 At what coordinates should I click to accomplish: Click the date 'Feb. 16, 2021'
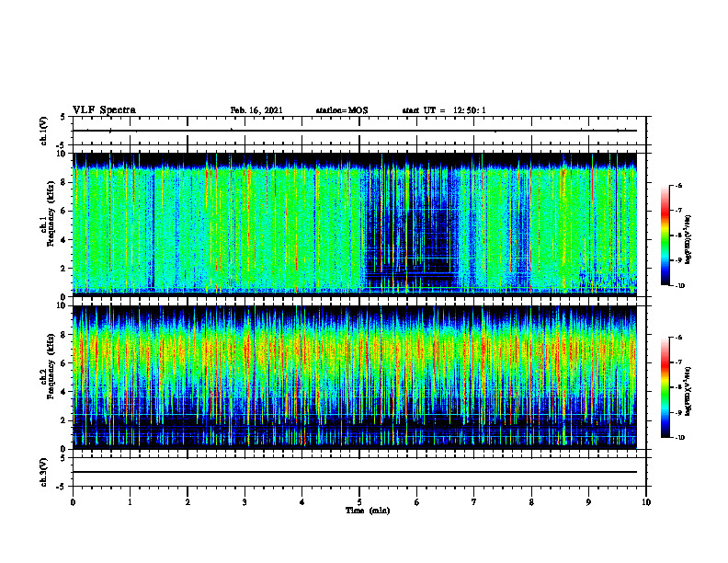tap(256, 110)
